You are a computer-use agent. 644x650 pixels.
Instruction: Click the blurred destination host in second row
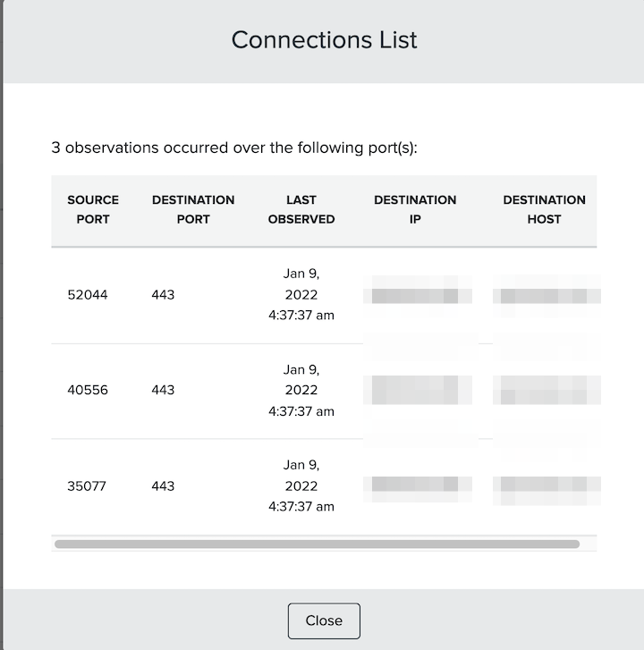(547, 390)
